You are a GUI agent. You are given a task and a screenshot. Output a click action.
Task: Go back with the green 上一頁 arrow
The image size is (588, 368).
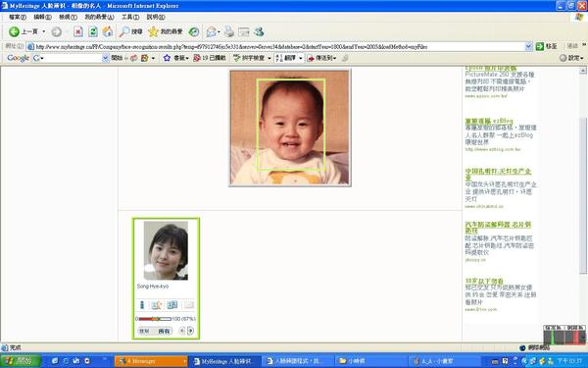pyautogui.click(x=24, y=32)
